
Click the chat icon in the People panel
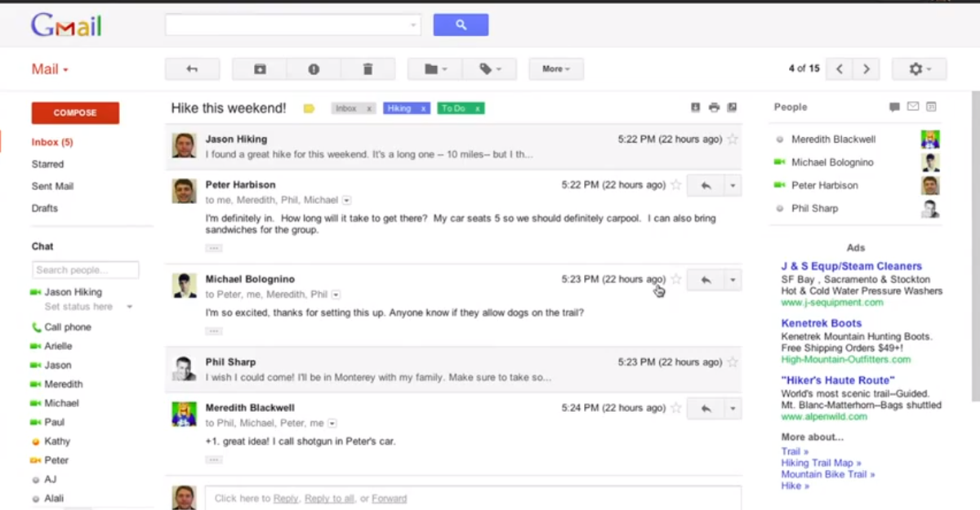[894, 107]
